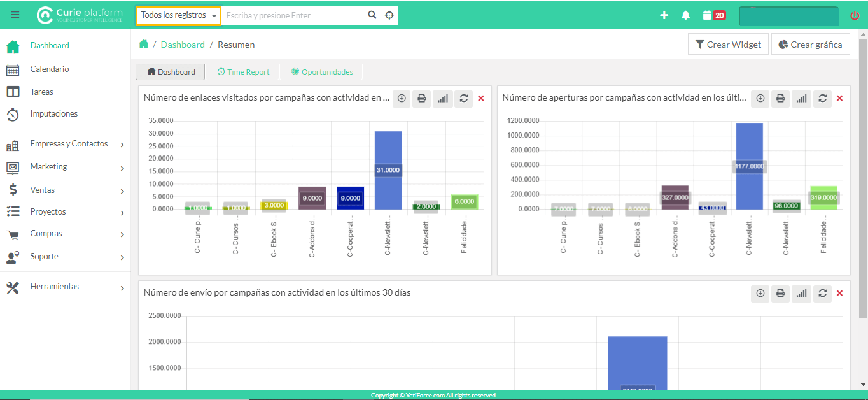The width and height of the screenshot is (868, 400).
Task: Click the blue 31.0000 bar in enlaces chart
Action: pyautogui.click(x=388, y=170)
